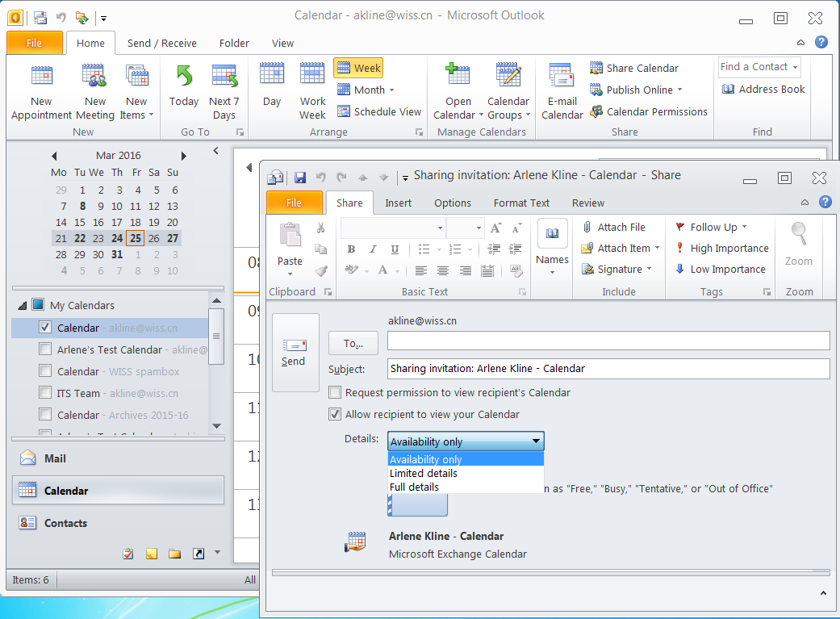Toggle Bold formatting in Basic Text
Viewport: 840px width, 619px height.
pos(351,249)
